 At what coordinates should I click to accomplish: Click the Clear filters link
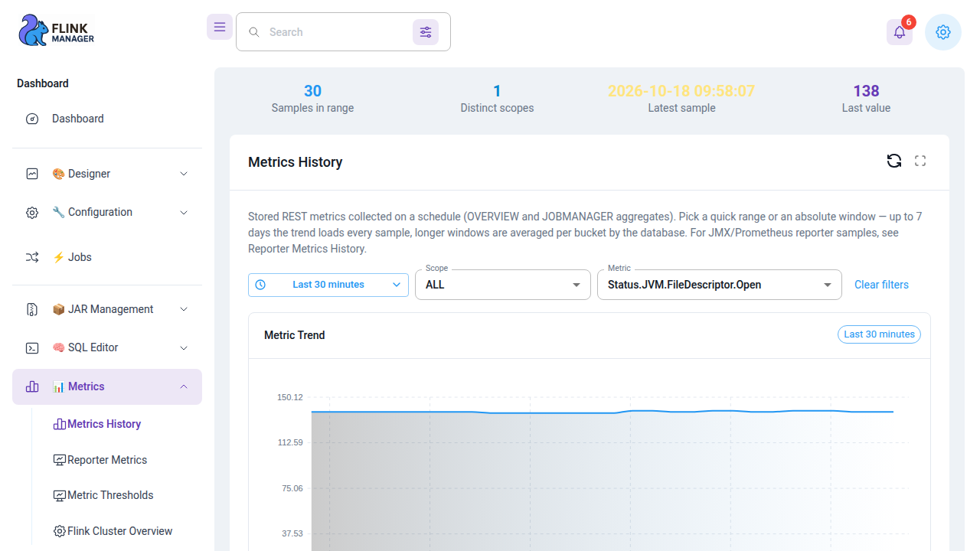tap(881, 285)
